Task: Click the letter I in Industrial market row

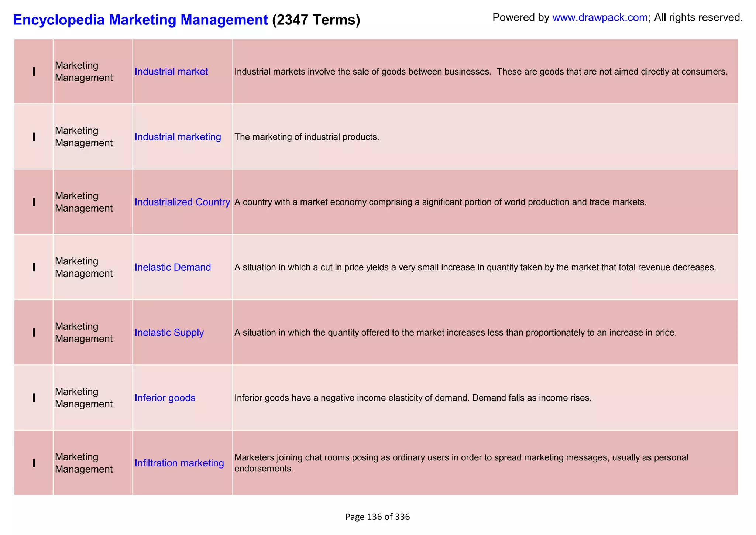Action: (34, 72)
